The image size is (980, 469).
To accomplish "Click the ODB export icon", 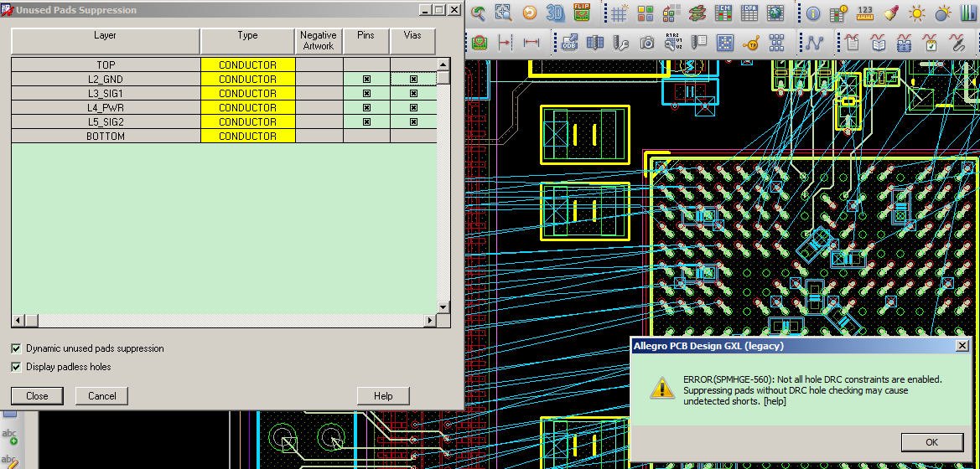I will (570, 42).
